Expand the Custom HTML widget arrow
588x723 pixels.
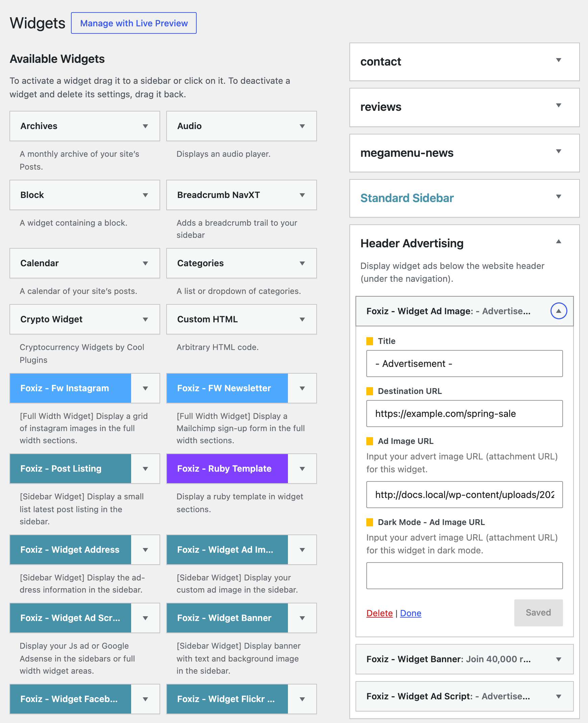pyautogui.click(x=302, y=319)
